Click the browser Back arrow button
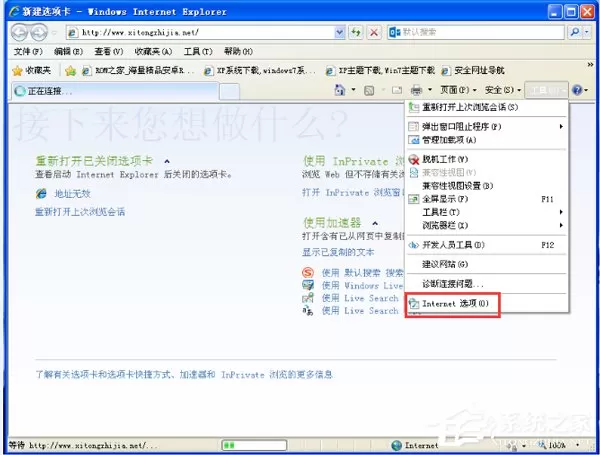 pyautogui.click(x=20, y=33)
